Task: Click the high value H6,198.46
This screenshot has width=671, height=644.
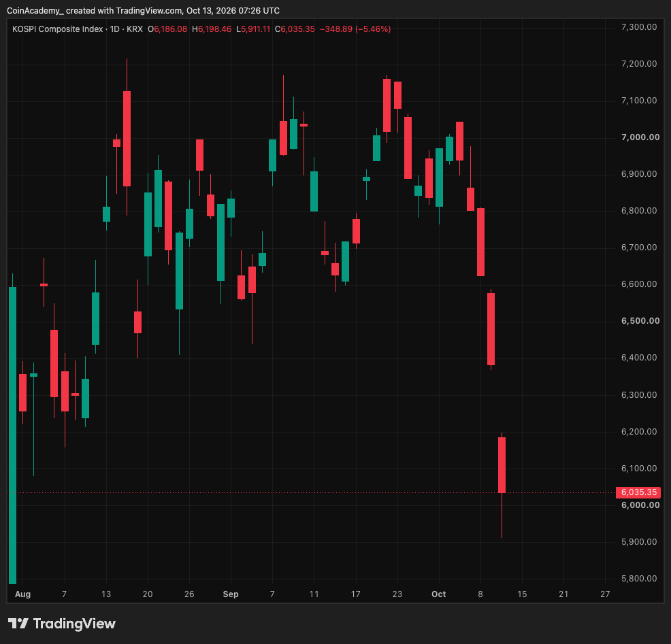Action: [212, 29]
